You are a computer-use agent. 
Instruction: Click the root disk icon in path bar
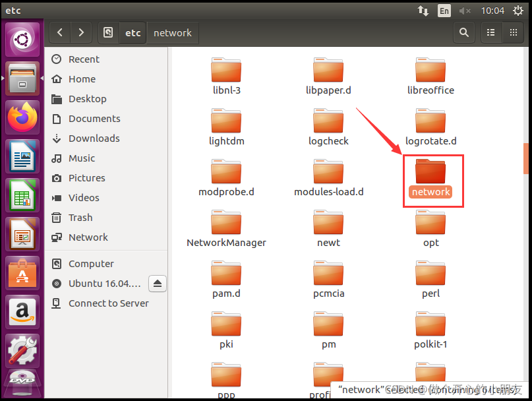pos(108,32)
